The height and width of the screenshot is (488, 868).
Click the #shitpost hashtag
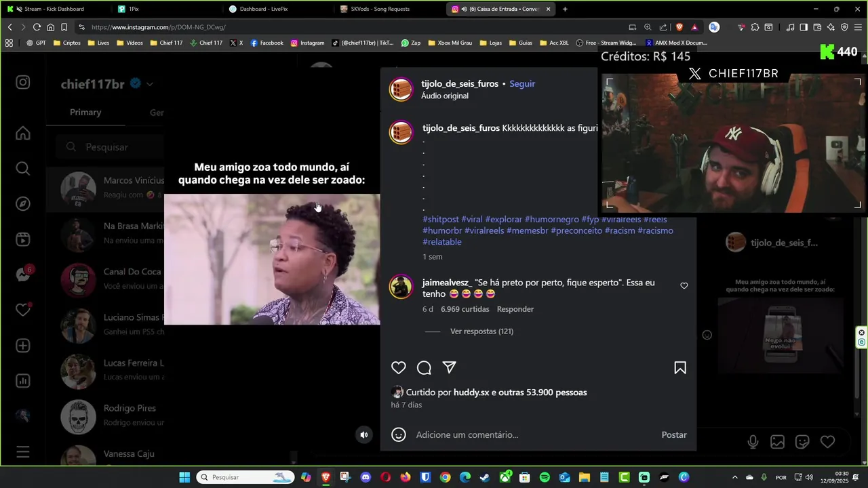tap(441, 220)
